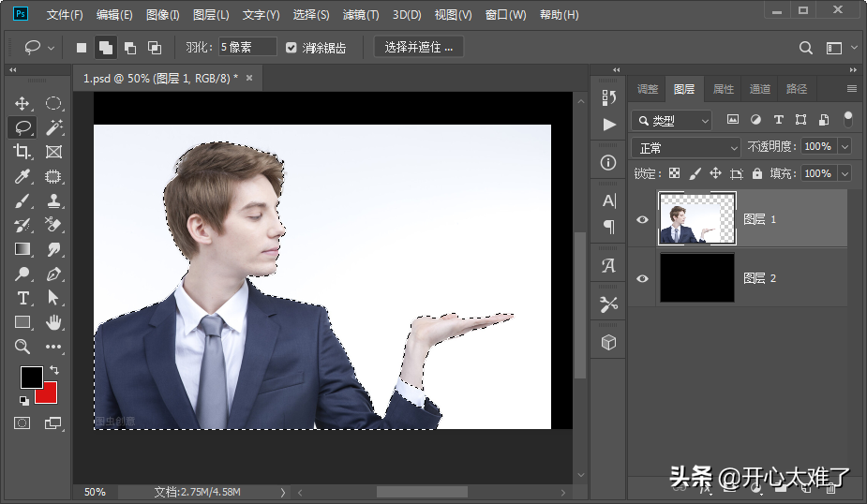This screenshot has width=867, height=504.
Task: Select the Zoom tool
Action: coord(22,347)
